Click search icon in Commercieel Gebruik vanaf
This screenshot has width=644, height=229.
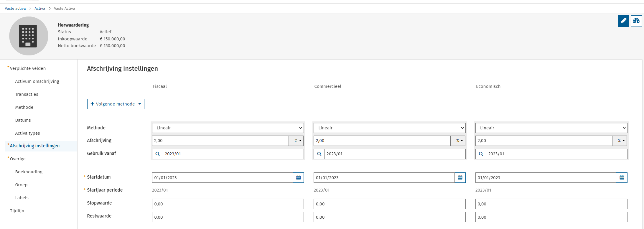tap(319, 154)
